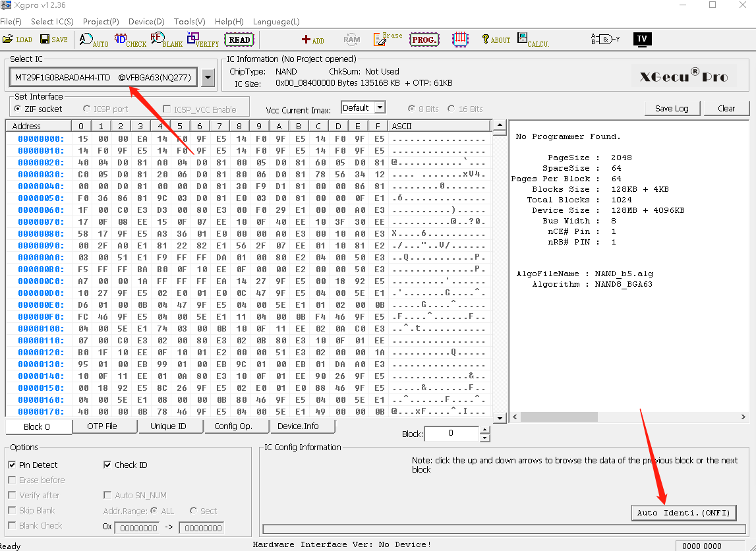
Task: Click the SAVE toolbar icon
Action: point(53,40)
